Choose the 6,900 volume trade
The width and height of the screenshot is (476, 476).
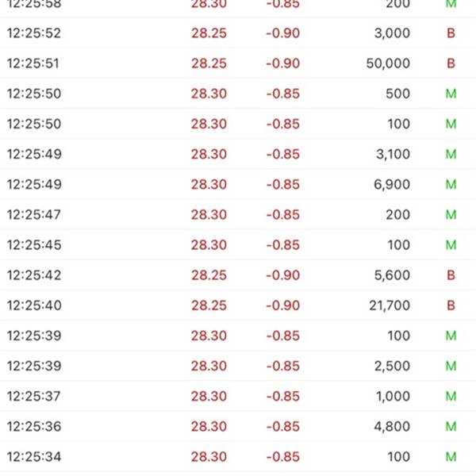click(x=238, y=184)
